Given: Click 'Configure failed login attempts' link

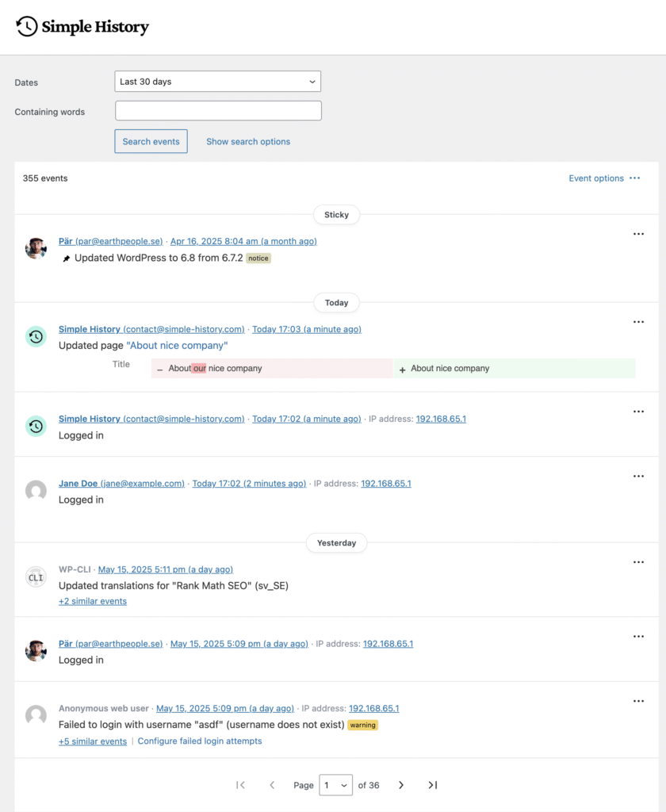Looking at the screenshot, I should pyautogui.click(x=200, y=741).
